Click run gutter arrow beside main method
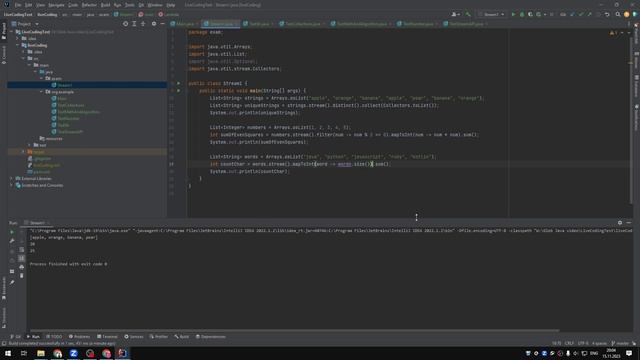 (x=178, y=91)
